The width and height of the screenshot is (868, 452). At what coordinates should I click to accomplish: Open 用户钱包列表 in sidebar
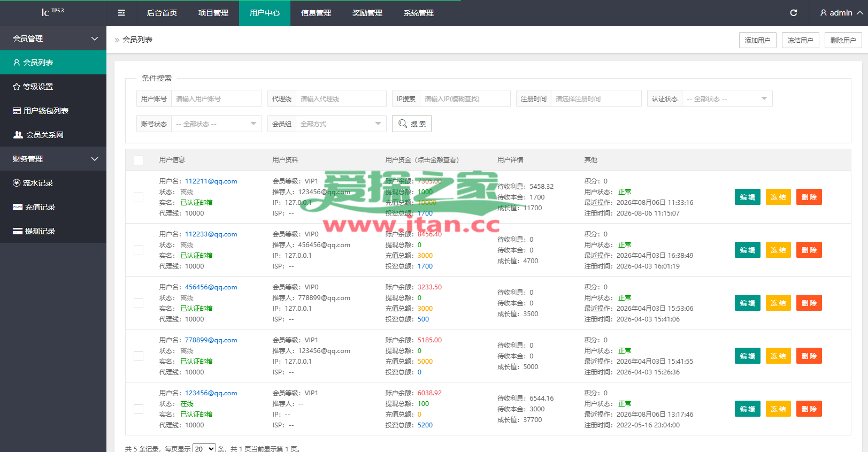53,111
